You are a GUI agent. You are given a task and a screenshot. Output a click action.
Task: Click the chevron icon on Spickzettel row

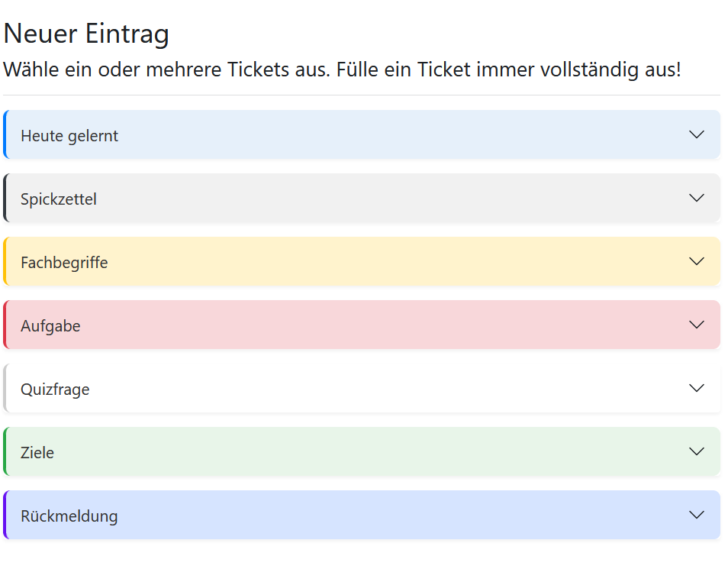tap(697, 198)
